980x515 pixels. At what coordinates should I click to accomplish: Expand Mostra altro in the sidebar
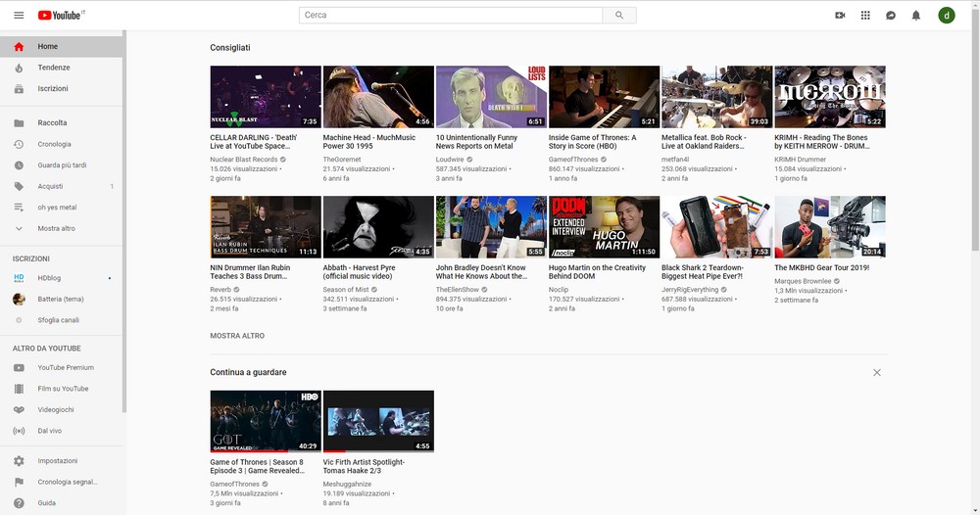click(x=56, y=228)
